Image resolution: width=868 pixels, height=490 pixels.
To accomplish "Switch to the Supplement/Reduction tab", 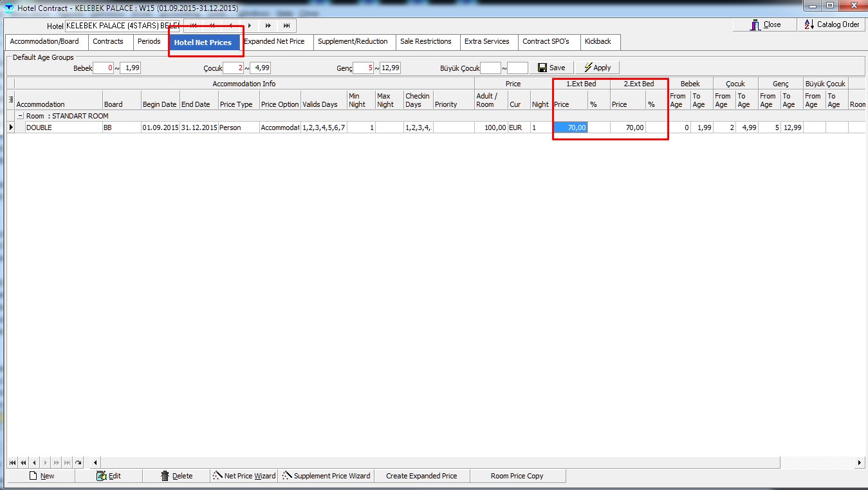I will point(353,41).
